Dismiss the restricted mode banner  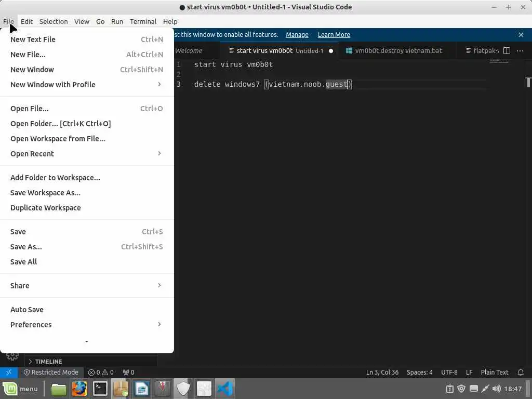[x=521, y=35]
